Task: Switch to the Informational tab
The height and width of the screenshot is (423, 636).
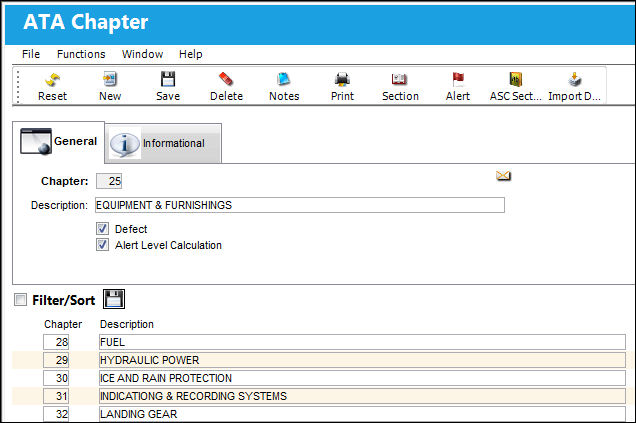Action: coord(163,144)
